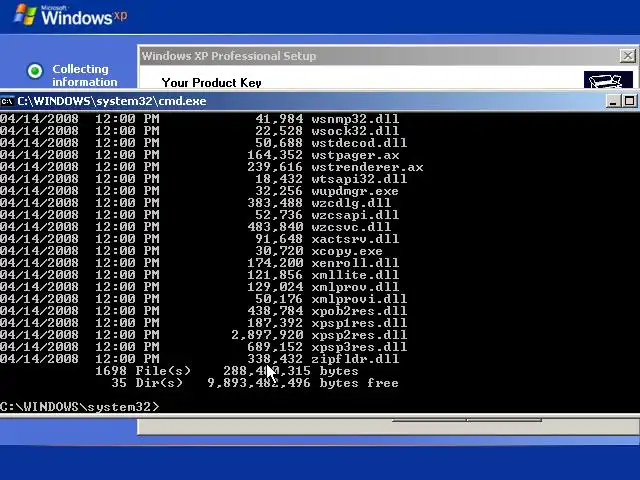Click the C:\WINDOWS\system32> prompt line
Image resolution: width=640 pixels, height=480 pixels.
click(x=80, y=407)
